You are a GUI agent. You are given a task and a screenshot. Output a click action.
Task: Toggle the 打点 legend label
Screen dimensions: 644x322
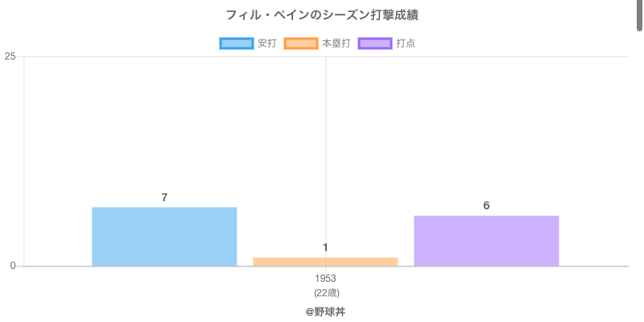point(406,43)
